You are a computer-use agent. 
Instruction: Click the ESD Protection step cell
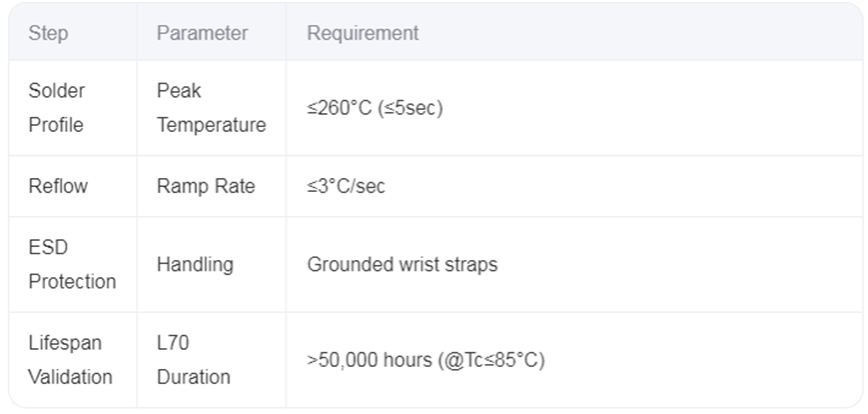pos(72,264)
